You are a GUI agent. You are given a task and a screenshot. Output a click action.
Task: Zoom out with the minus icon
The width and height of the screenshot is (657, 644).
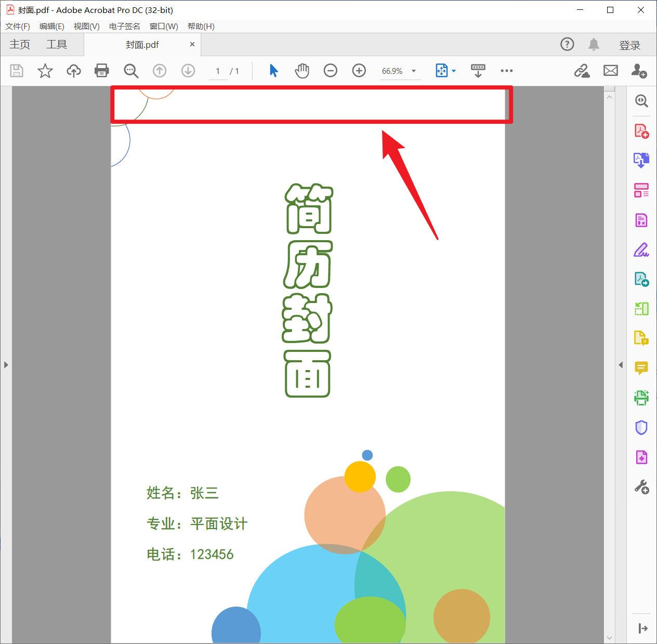click(331, 71)
